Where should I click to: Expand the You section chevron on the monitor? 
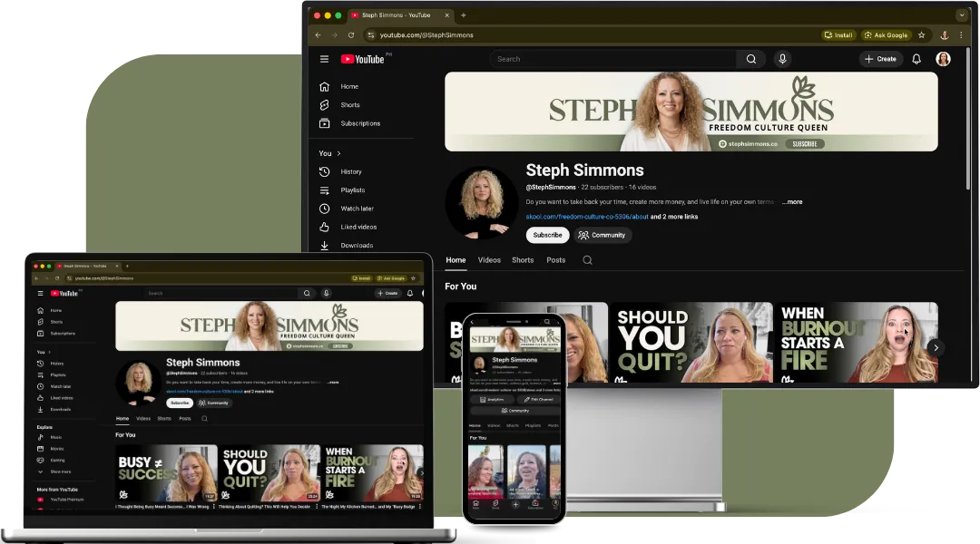pyautogui.click(x=339, y=153)
